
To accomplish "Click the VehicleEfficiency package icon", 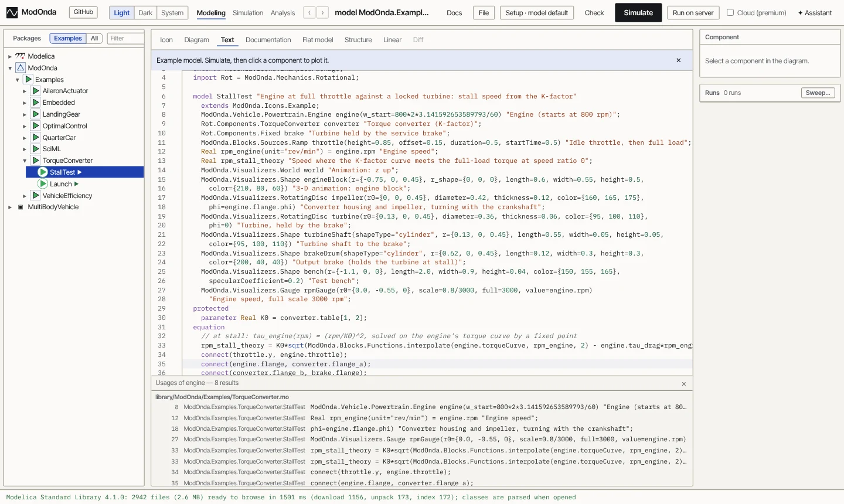I will pyautogui.click(x=36, y=196).
